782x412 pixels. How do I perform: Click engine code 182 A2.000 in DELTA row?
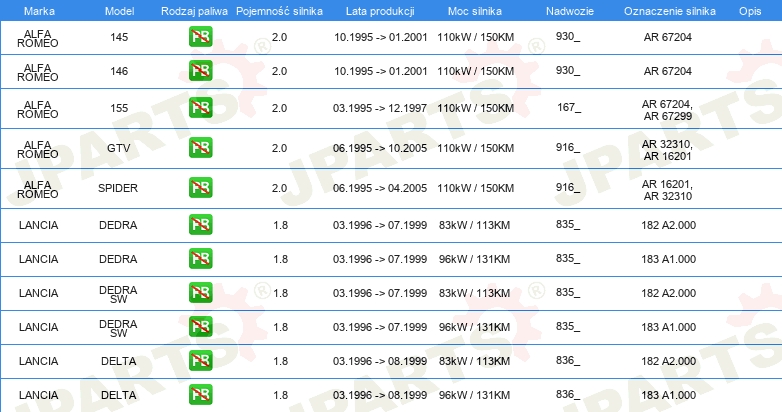[x=668, y=361]
